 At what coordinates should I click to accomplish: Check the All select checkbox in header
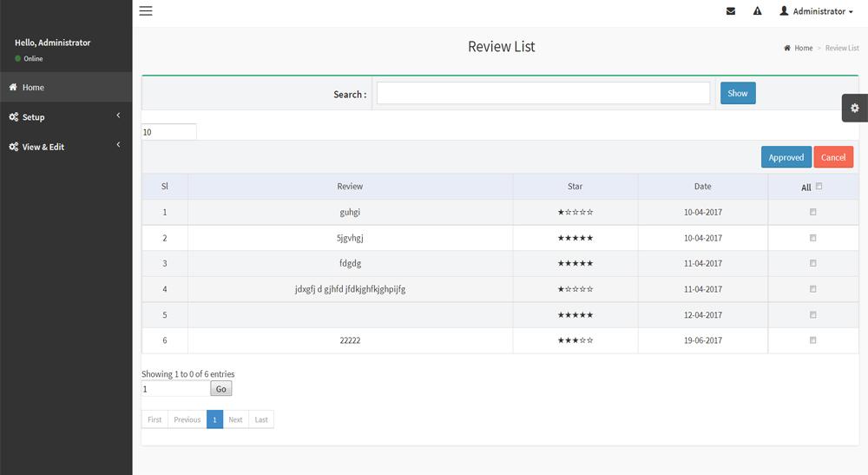click(x=819, y=187)
